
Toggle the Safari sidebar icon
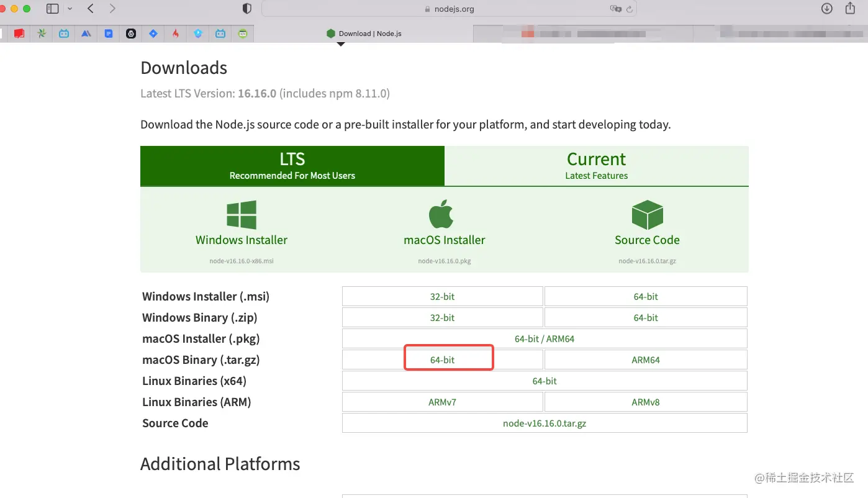pyautogui.click(x=53, y=9)
